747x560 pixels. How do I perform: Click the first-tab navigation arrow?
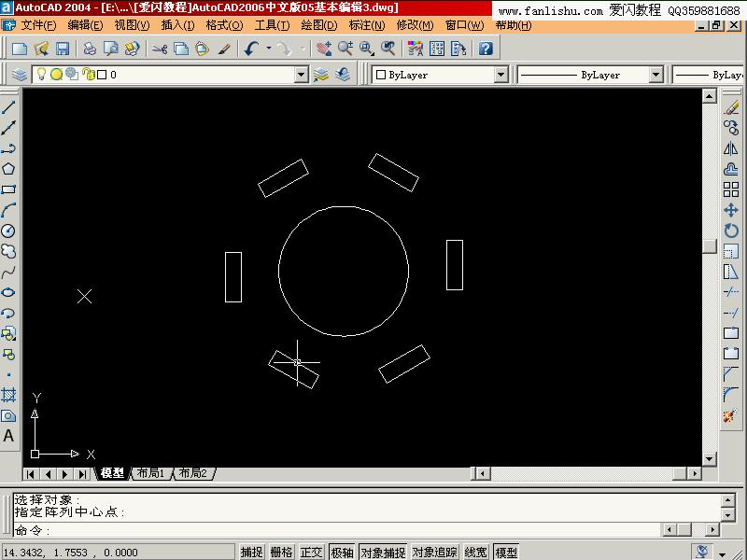[31, 474]
